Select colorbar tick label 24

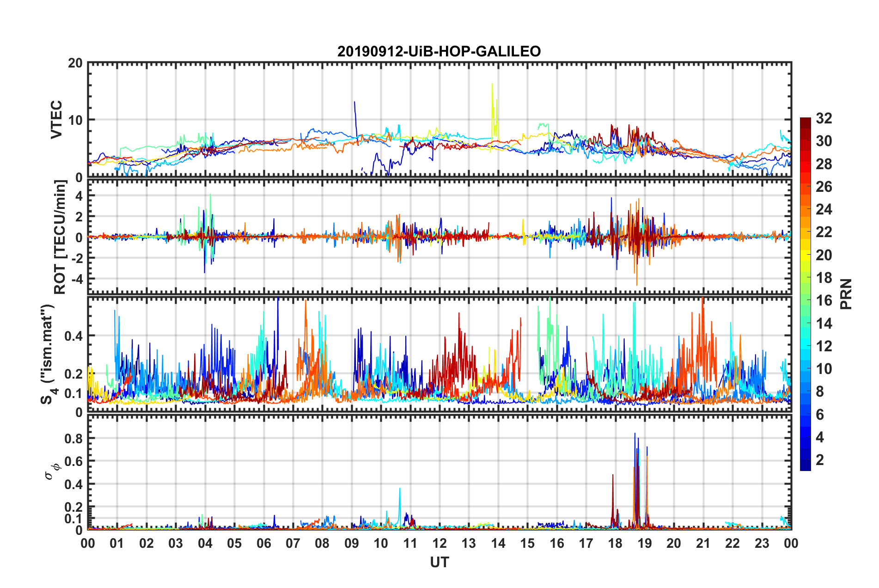coord(824,209)
